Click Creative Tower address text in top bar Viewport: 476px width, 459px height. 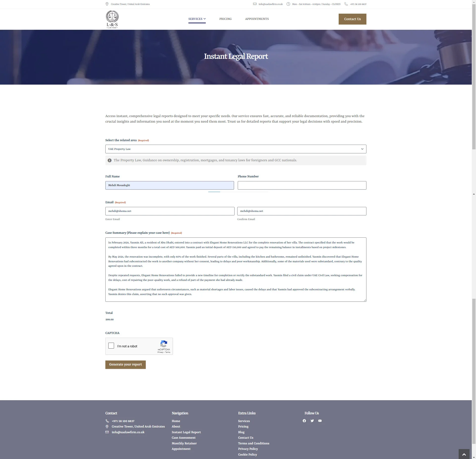pyautogui.click(x=130, y=4)
